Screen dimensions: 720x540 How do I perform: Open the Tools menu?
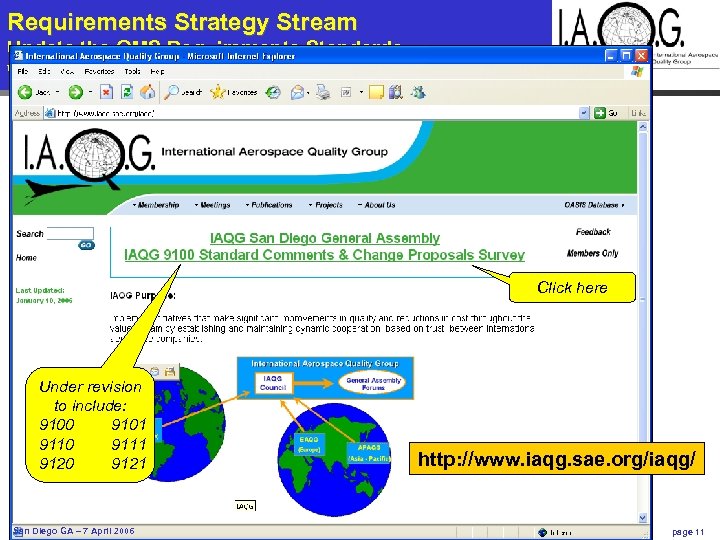point(132,71)
